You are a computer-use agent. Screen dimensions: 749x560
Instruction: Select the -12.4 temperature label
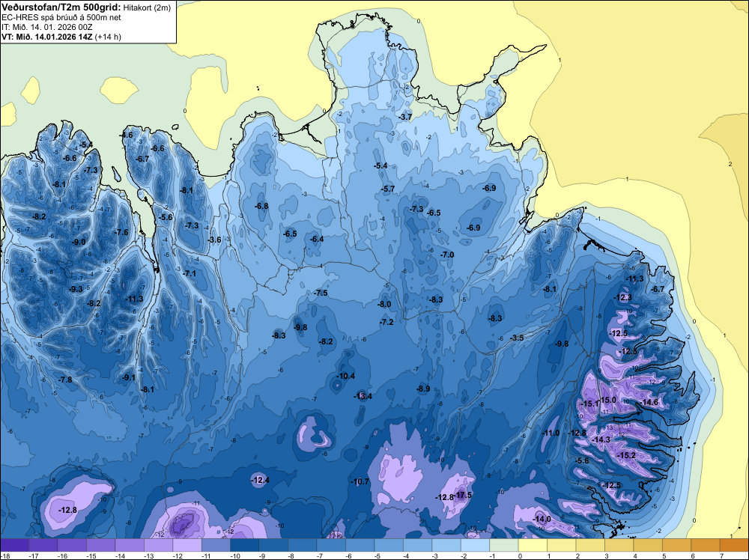(x=260, y=480)
